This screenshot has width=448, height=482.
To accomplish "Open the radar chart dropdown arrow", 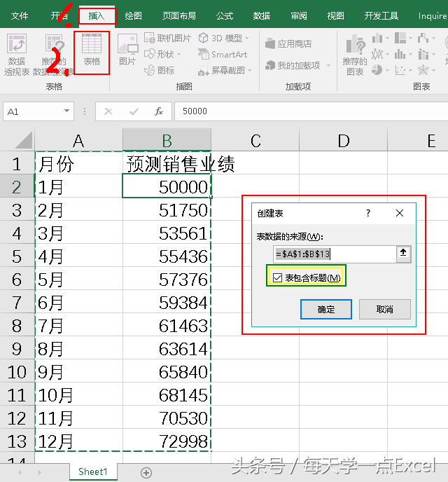I will [433, 70].
